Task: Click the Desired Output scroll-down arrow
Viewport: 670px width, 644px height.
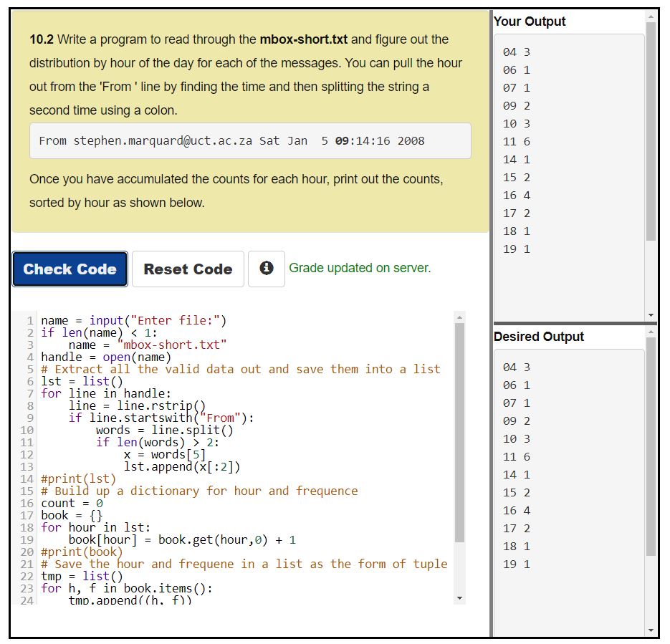Action: click(x=651, y=630)
